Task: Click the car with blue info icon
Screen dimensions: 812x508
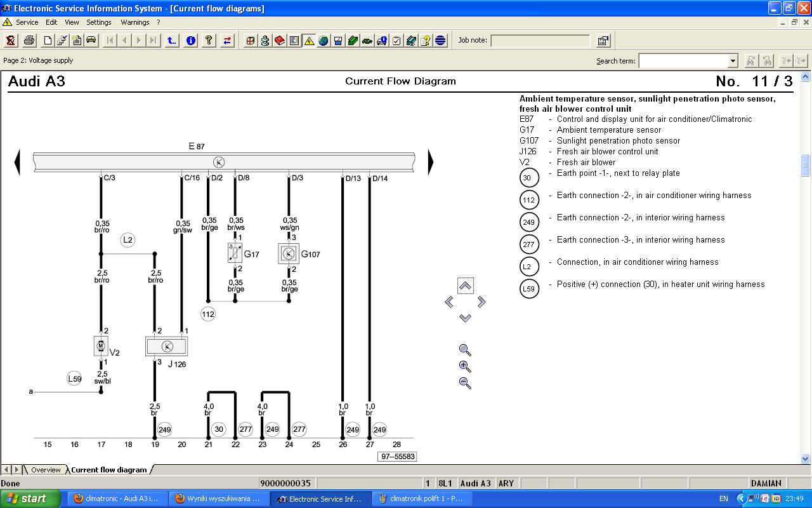Action: tap(382, 41)
